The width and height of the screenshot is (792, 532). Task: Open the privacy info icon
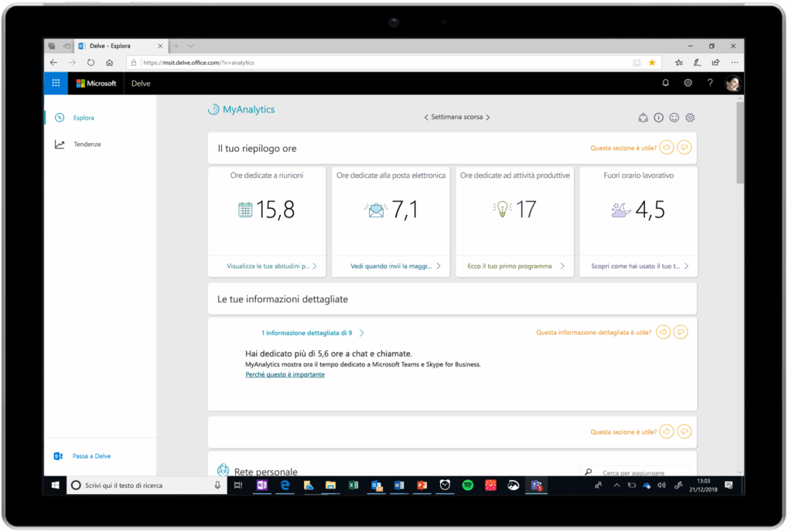click(x=658, y=117)
